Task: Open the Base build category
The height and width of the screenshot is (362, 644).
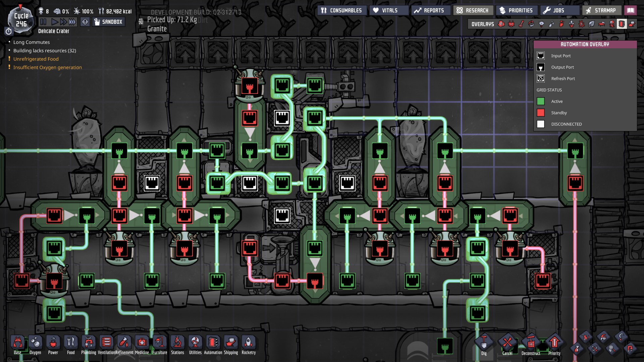Action: pyautogui.click(x=18, y=345)
